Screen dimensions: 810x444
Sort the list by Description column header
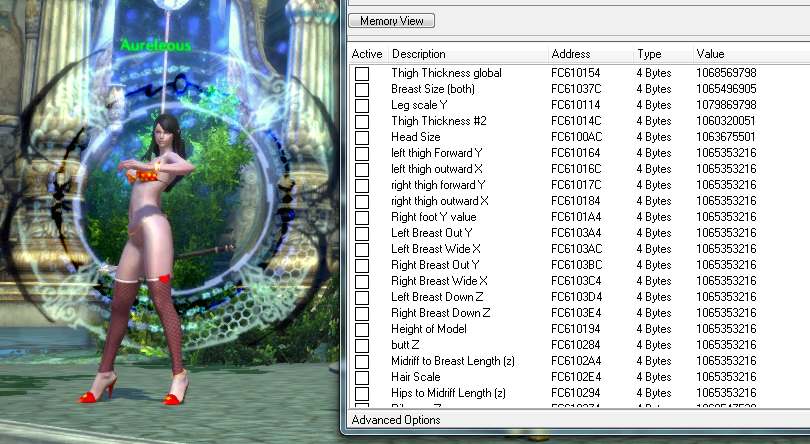418,54
